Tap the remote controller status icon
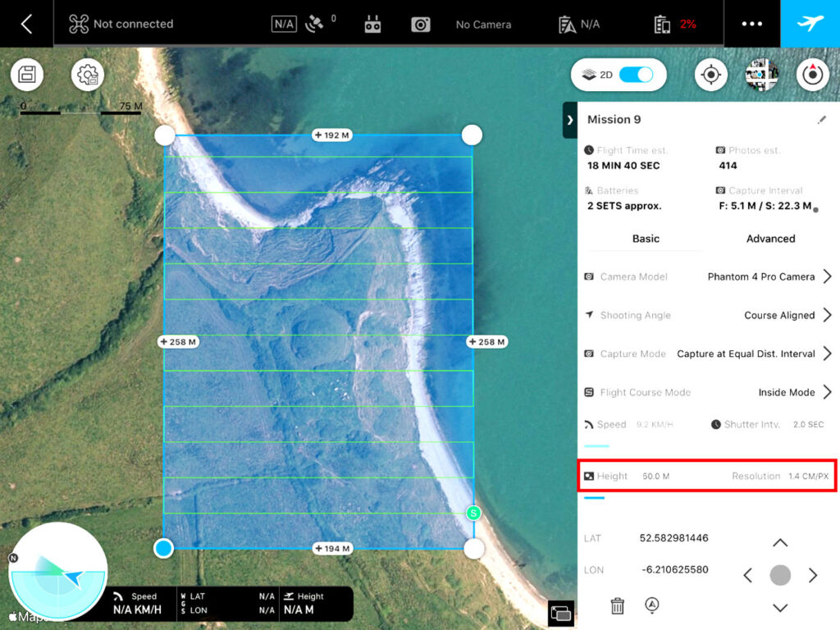The width and height of the screenshot is (840, 630). point(372,24)
